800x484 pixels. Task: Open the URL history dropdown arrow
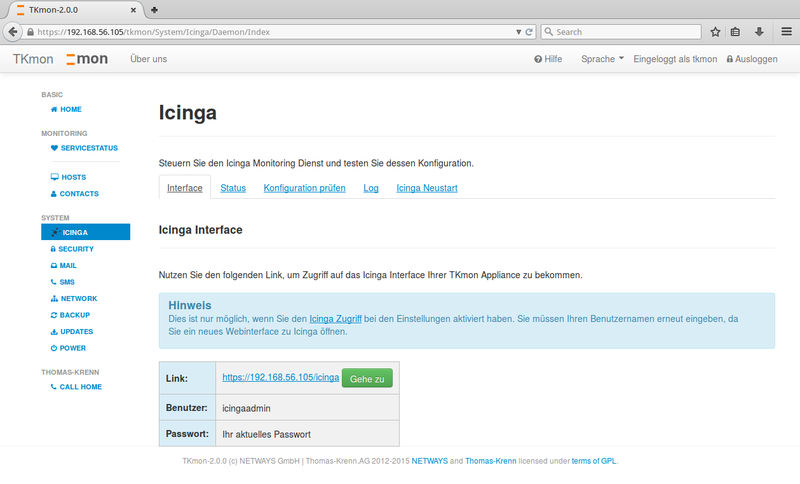518,32
